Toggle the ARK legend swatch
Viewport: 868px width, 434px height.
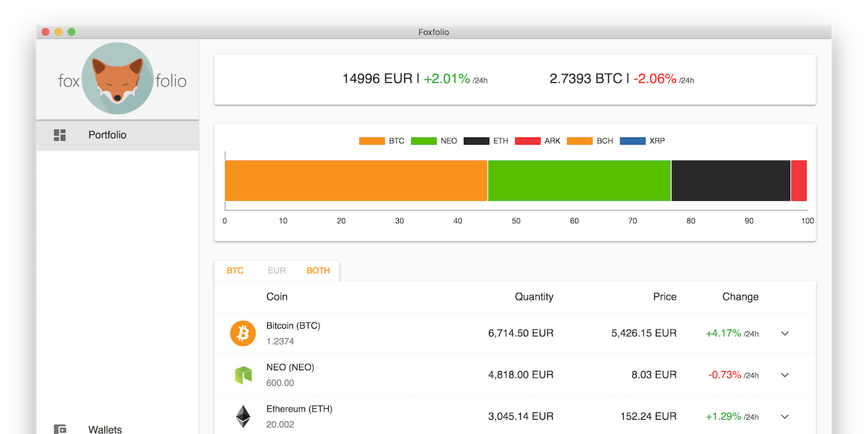pos(528,141)
